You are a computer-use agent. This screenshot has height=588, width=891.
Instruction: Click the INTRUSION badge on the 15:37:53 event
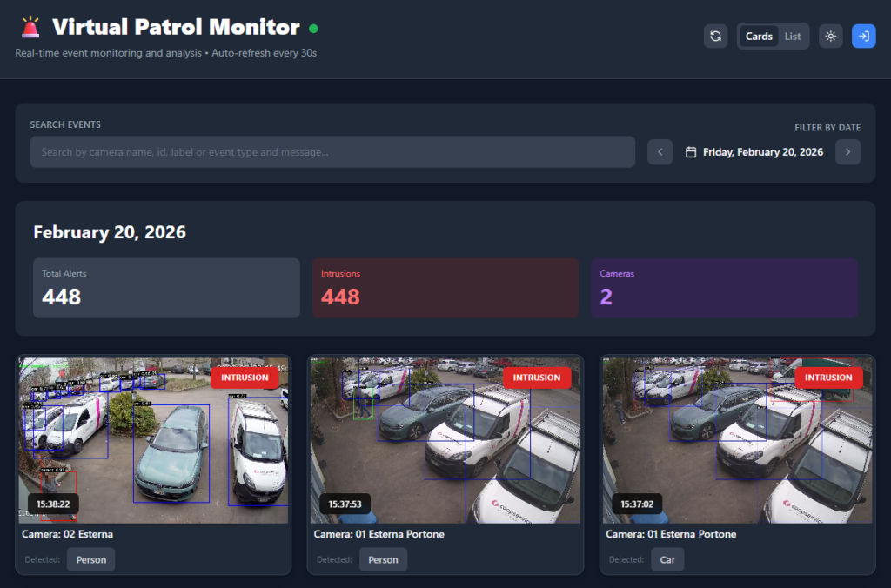coord(537,378)
